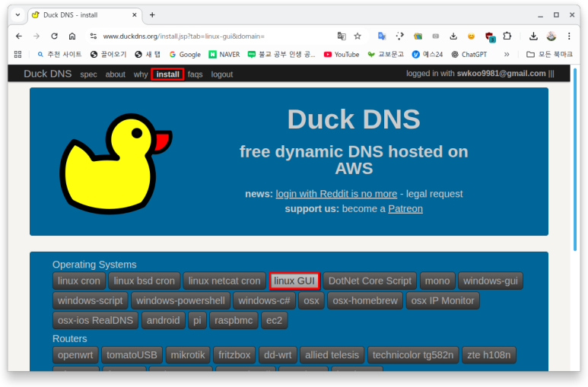Open the tab search dropdown arrow
This screenshot has height=387, width=588.
pyautogui.click(x=17, y=15)
